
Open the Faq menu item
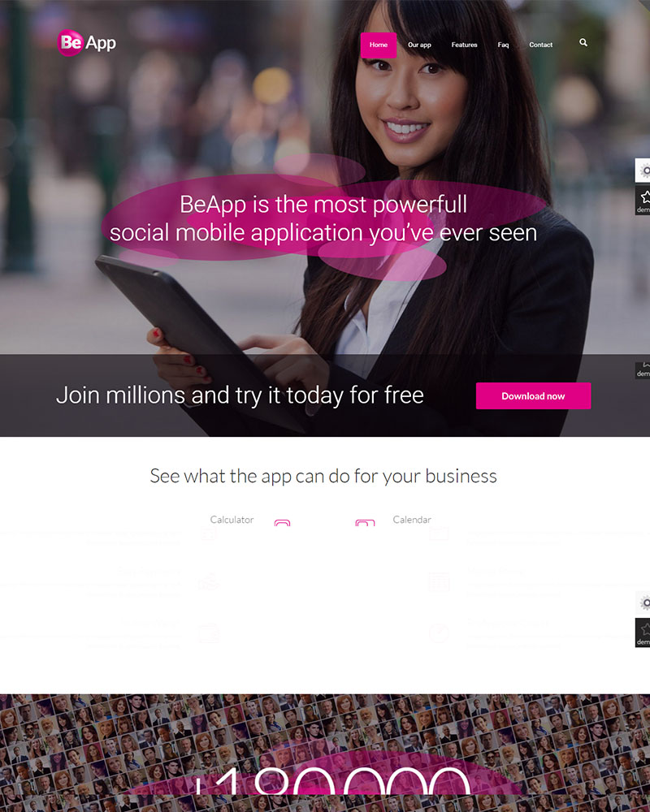tap(503, 45)
